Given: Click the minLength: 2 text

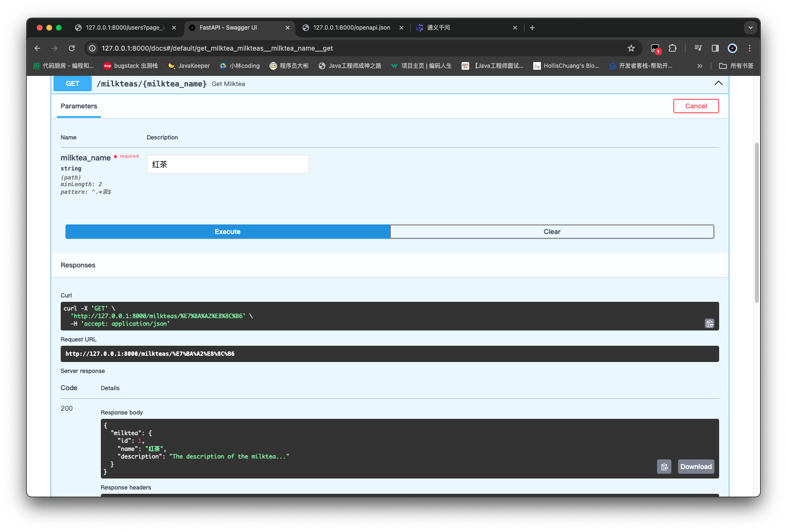Looking at the screenshot, I should point(81,184).
